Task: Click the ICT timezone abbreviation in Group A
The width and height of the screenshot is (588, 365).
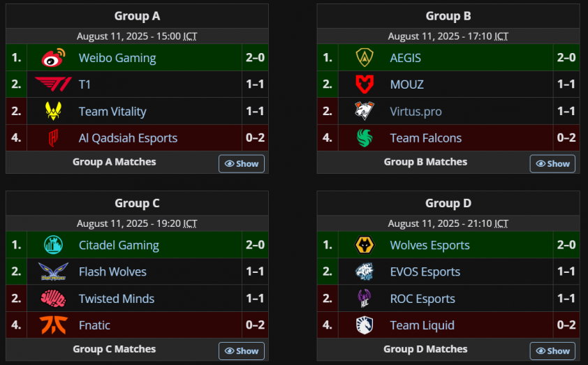Action: [x=190, y=36]
